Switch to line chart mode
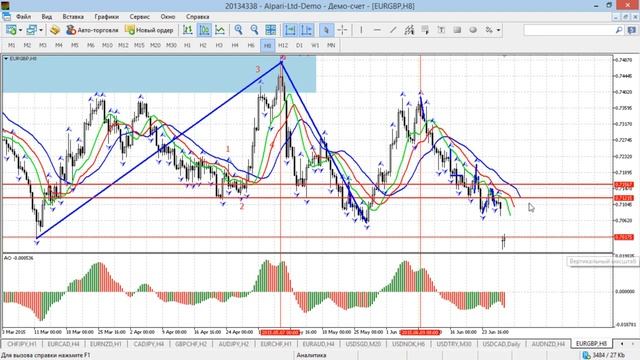This screenshot has height=360, width=640. click(220, 30)
